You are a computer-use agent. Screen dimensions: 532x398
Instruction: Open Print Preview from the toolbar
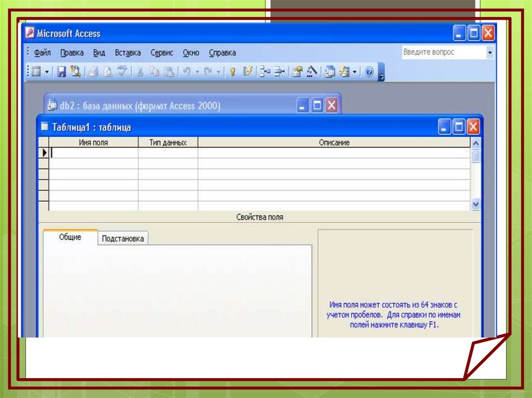tap(108, 72)
